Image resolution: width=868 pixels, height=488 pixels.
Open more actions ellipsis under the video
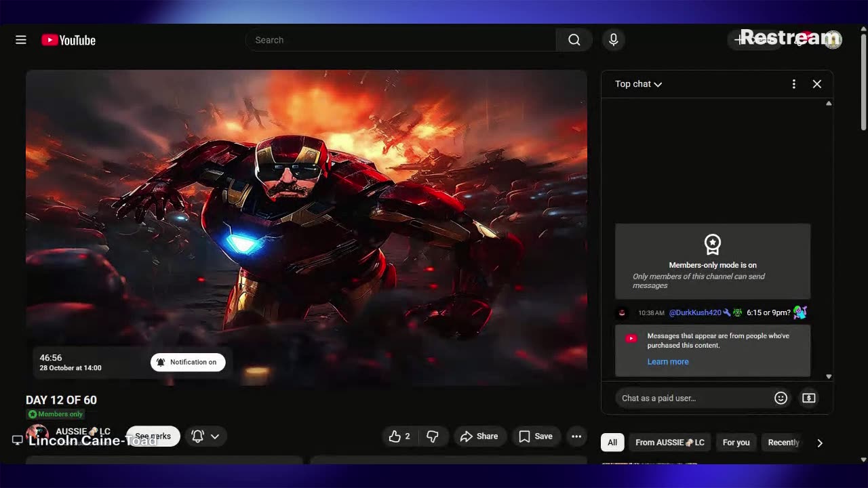[576, 436]
